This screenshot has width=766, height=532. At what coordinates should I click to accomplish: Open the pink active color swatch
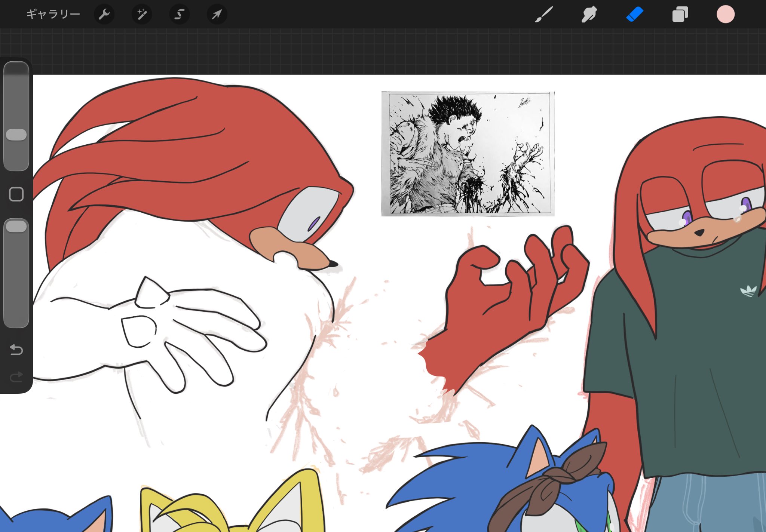(726, 15)
